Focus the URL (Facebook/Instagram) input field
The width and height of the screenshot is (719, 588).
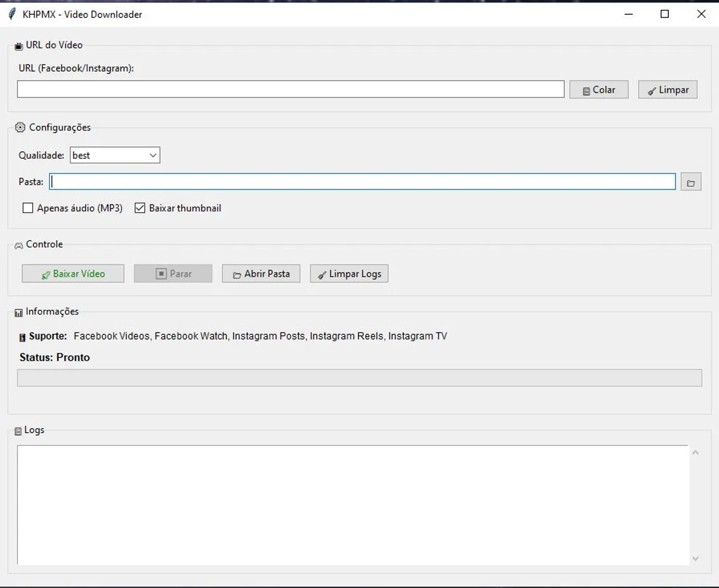(x=290, y=89)
